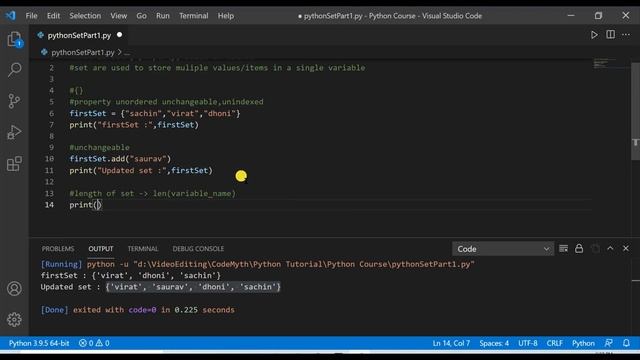Viewport: 640px width, 360px height.
Task: Click the [Running] python command line
Action: tap(258, 264)
